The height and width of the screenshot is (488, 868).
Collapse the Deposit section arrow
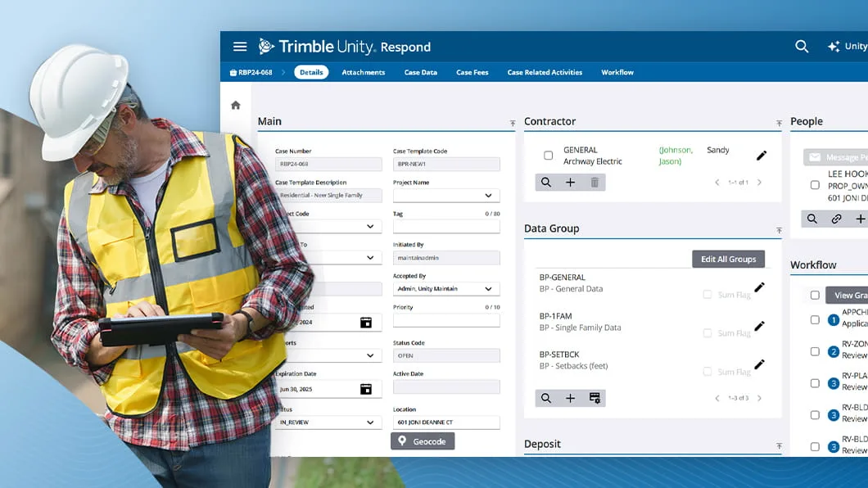click(x=779, y=445)
